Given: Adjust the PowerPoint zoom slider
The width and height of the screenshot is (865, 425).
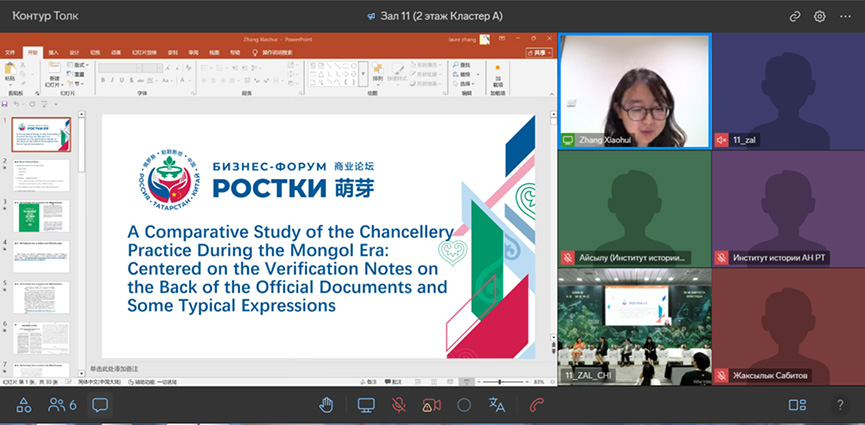Looking at the screenshot, I should [x=500, y=382].
